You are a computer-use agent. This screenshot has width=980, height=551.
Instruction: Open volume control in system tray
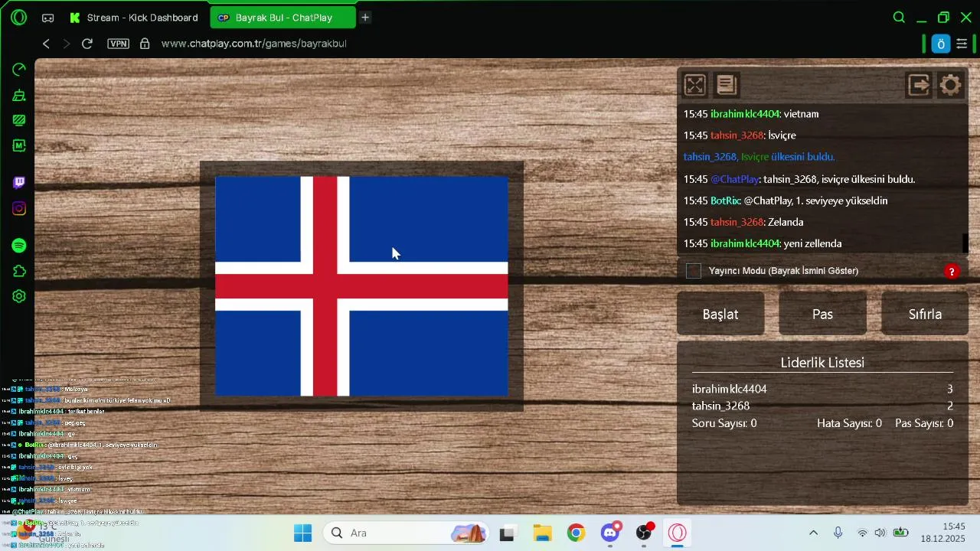880,533
